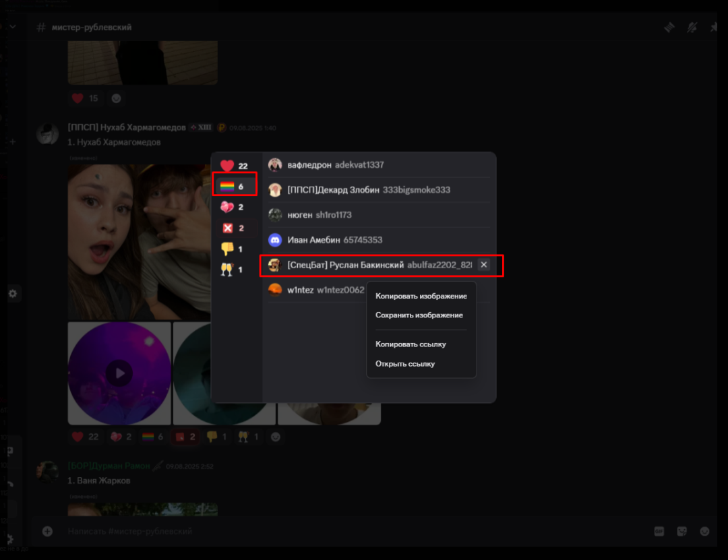Toggle sparkling hearts reaction 2 under message
The image size is (728, 560).
point(121,437)
